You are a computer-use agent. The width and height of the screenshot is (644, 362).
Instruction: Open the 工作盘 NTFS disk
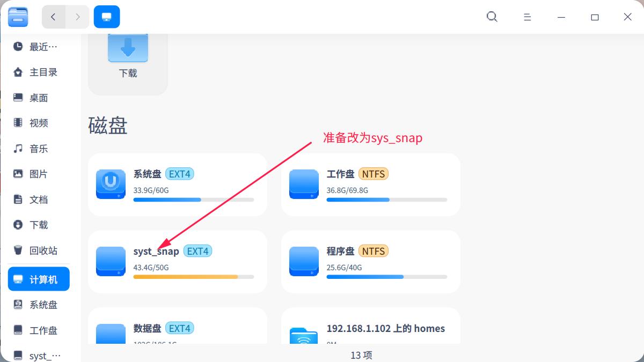370,184
